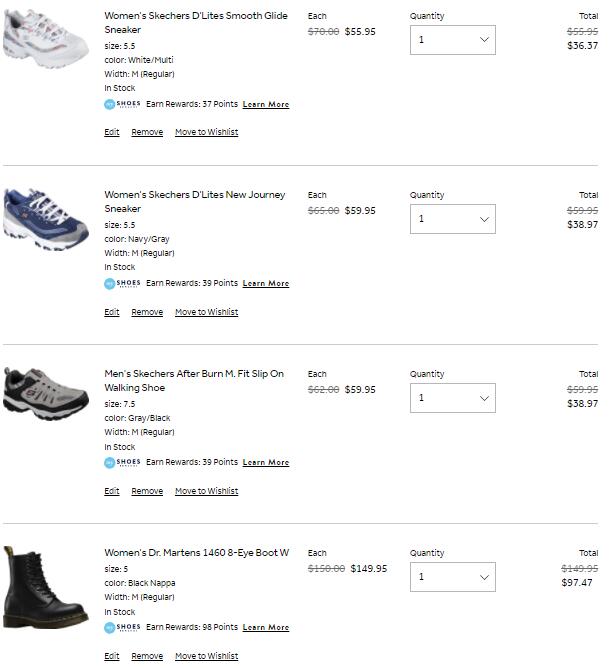609x668 pixels.
Task: Click Shoes Rewards icon for Dr. Martens boot
Action: [x=122, y=627]
